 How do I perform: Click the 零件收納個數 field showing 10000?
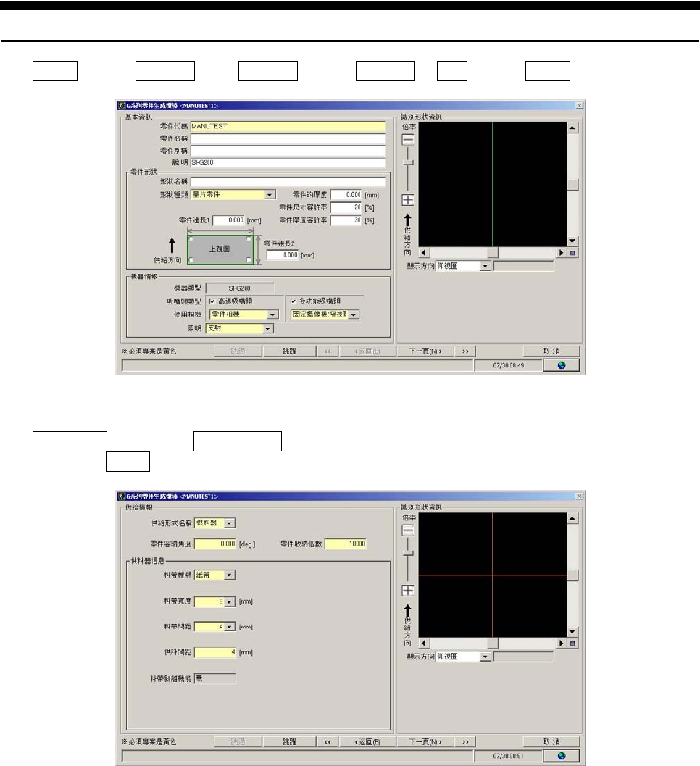[x=346, y=544]
